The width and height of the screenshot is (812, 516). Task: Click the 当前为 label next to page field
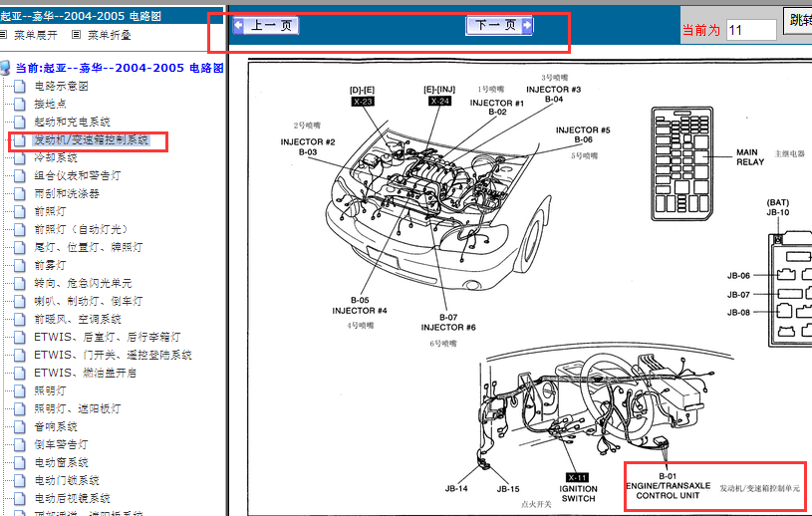pos(701,30)
